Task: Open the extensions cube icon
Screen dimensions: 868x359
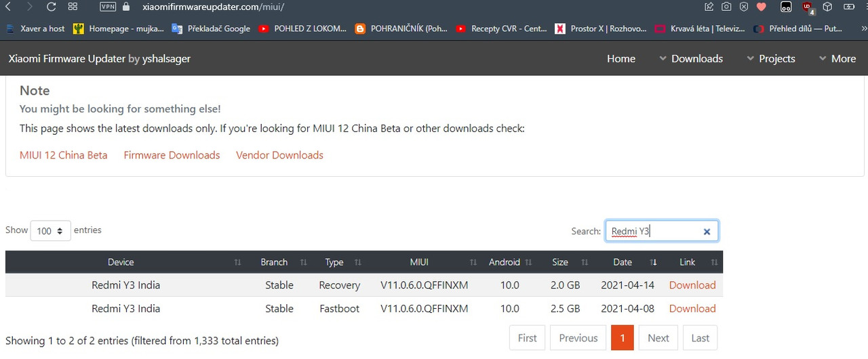Action: [827, 7]
